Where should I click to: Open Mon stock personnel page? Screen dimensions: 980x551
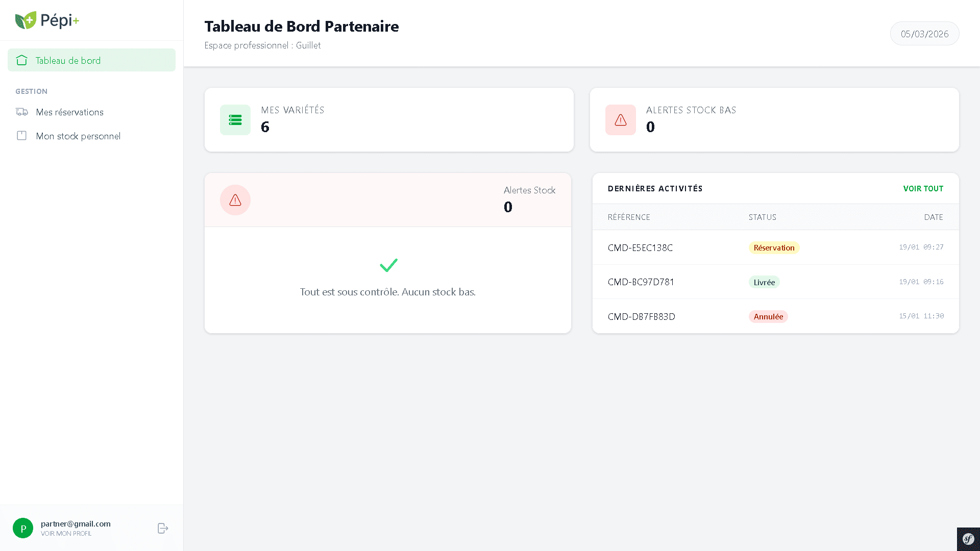(x=78, y=136)
